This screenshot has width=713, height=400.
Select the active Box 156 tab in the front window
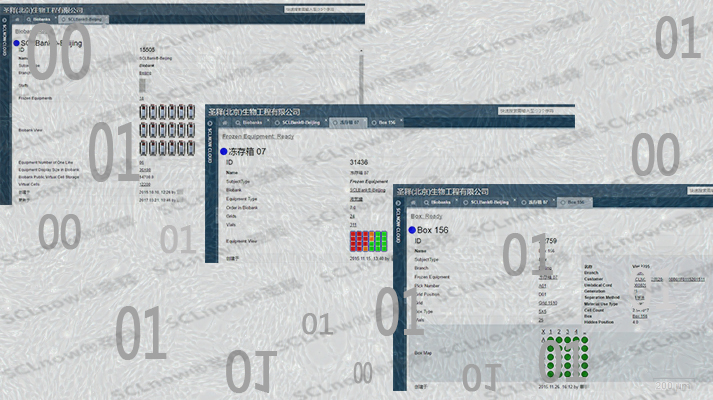tap(574, 202)
